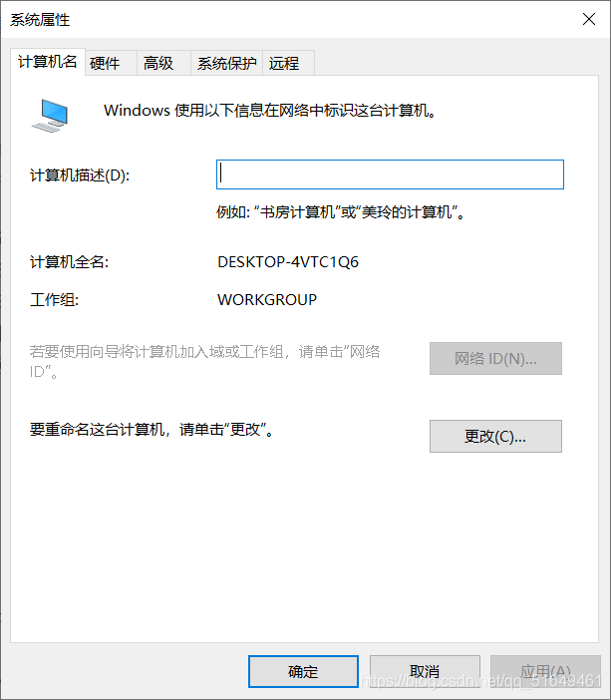This screenshot has width=611, height=700.
Task: Click the Windows 使用以下信息 description text
Action: 270,111
